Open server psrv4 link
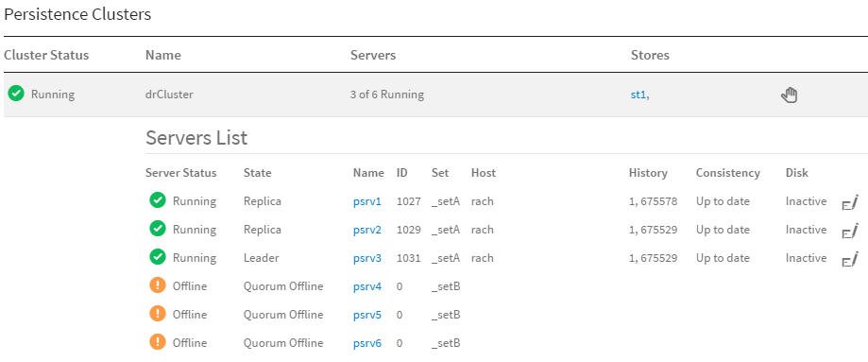This screenshot has width=868, height=362. pyautogui.click(x=367, y=286)
